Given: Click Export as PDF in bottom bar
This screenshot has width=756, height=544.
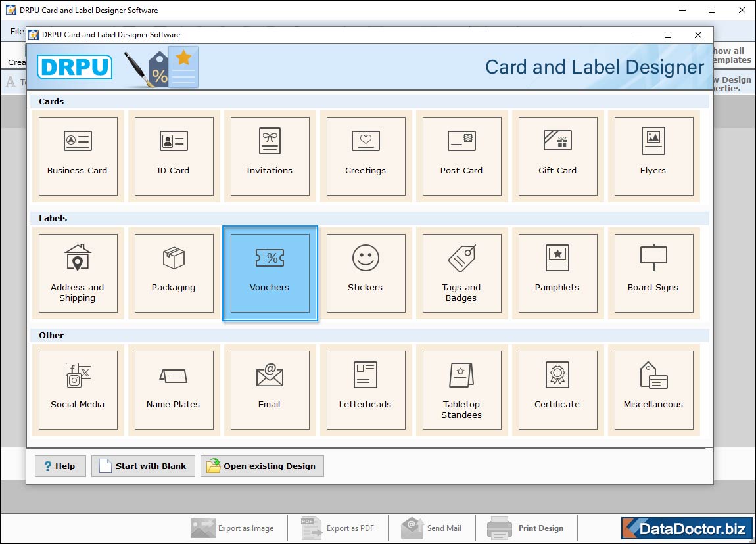Looking at the screenshot, I should pyautogui.click(x=337, y=528).
